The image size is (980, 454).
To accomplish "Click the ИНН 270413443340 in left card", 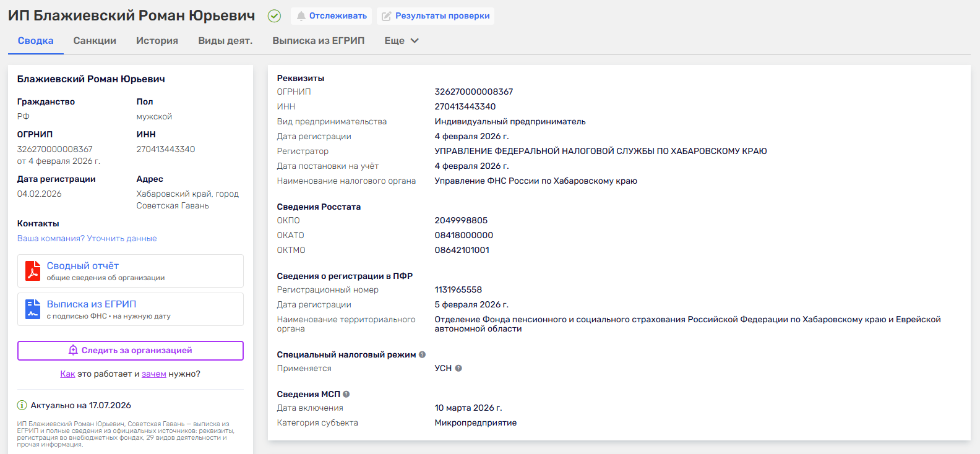I will pos(166,149).
